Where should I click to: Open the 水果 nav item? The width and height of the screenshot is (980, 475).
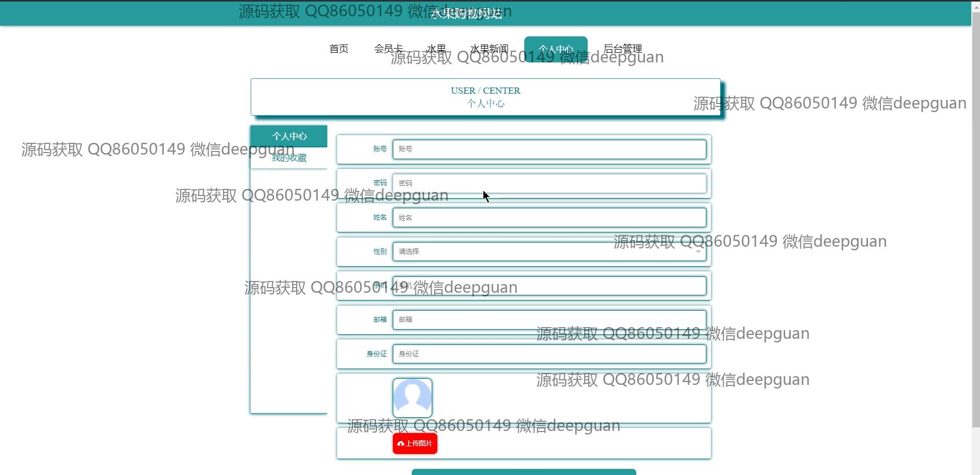(436, 49)
